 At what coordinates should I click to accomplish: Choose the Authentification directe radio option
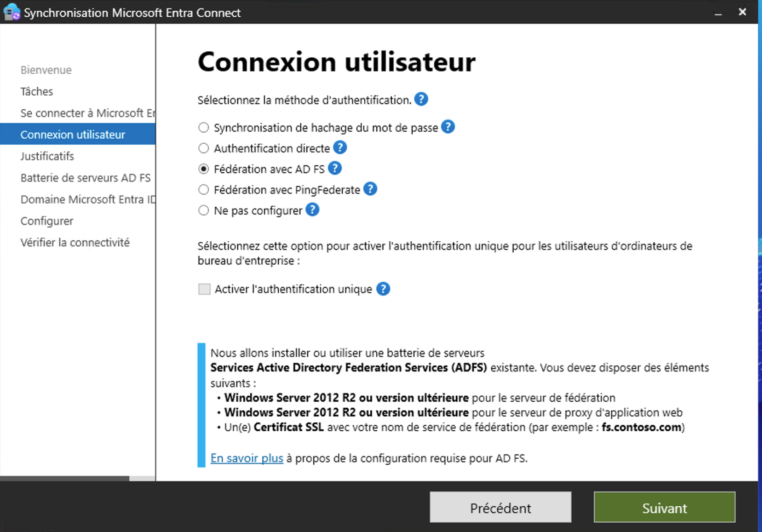(x=204, y=148)
